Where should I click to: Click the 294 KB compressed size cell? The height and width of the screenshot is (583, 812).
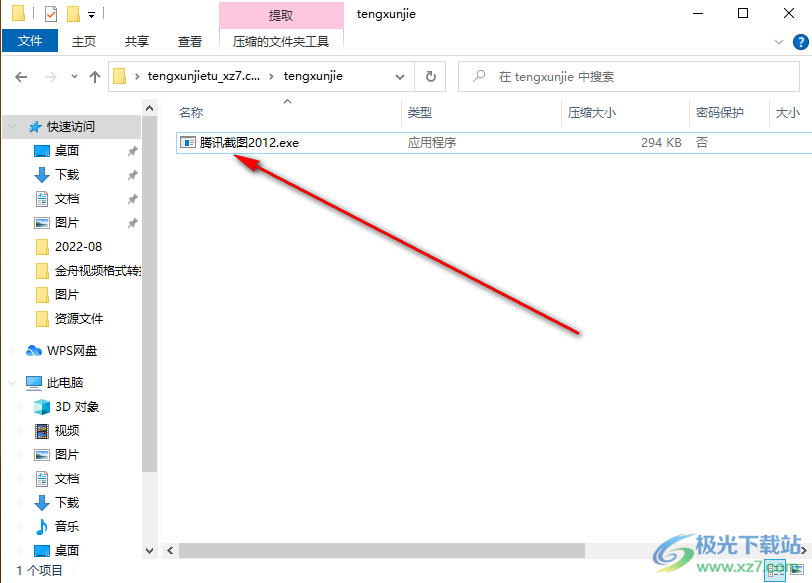point(661,143)
